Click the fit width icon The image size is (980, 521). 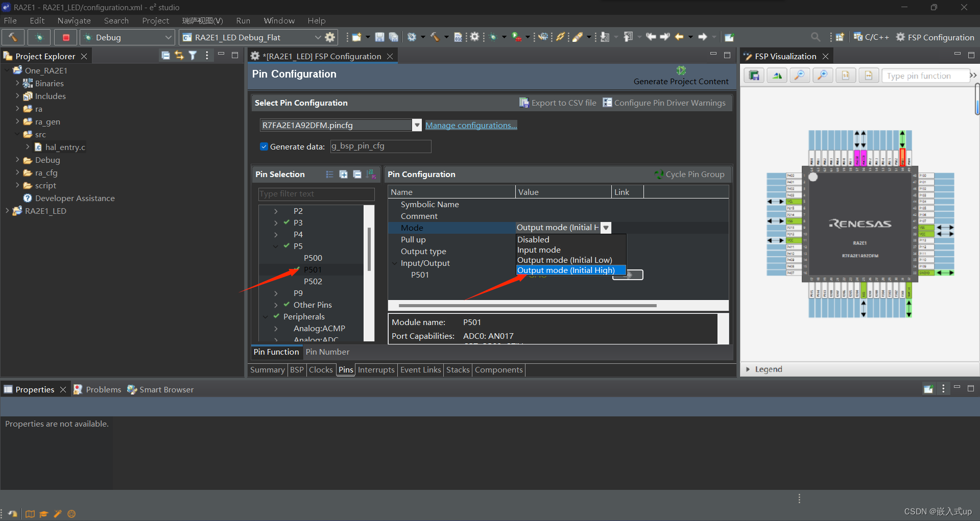[869, 76]
